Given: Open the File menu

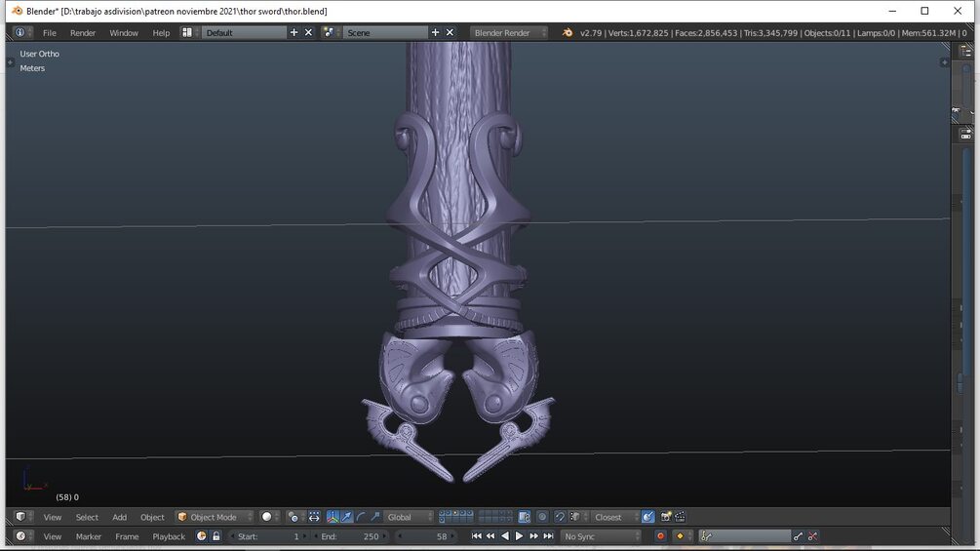Looking at the screenshot, I should [x=50, y=33].
